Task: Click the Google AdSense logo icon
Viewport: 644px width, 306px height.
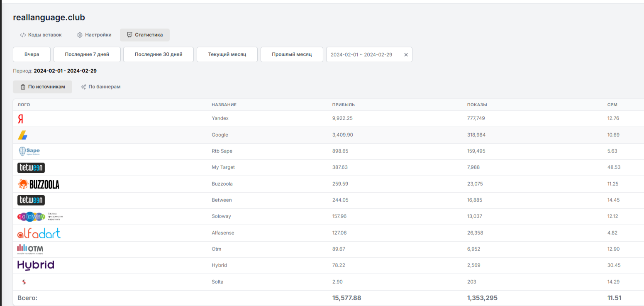Action: click(x=22, y=135)
